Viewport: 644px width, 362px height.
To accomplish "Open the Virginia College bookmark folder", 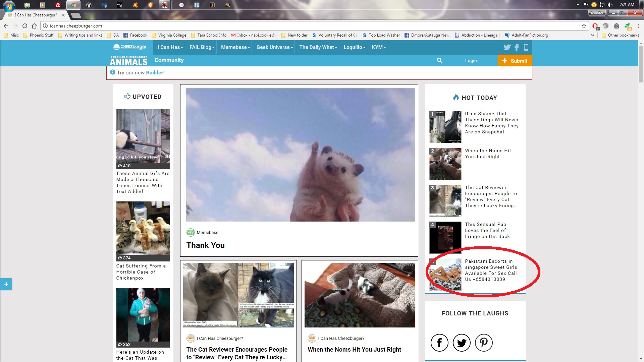I will (169, 35).
